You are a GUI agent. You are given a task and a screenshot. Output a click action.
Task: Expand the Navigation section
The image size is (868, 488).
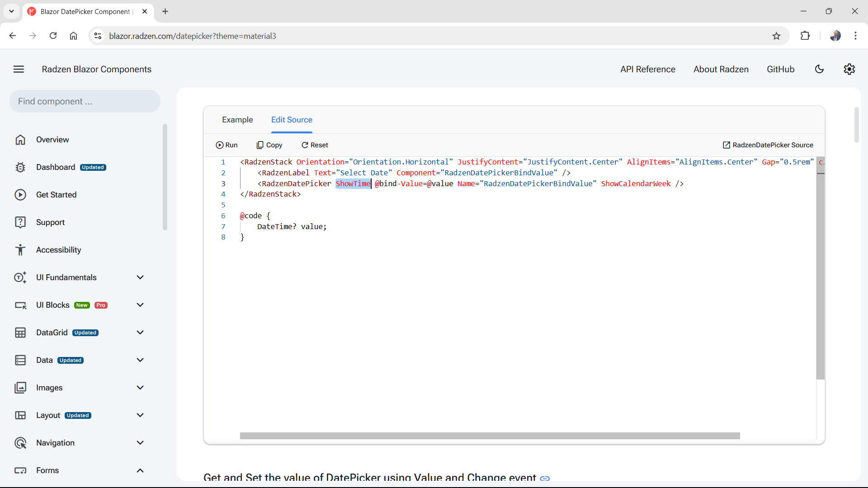pyautogui.click(x=140, y=443)
